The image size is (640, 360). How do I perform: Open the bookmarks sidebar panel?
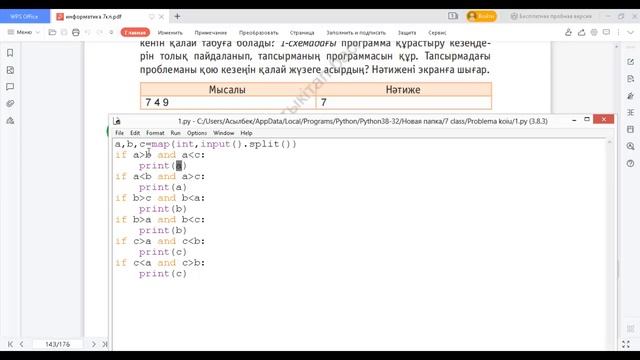coord(10,53)
